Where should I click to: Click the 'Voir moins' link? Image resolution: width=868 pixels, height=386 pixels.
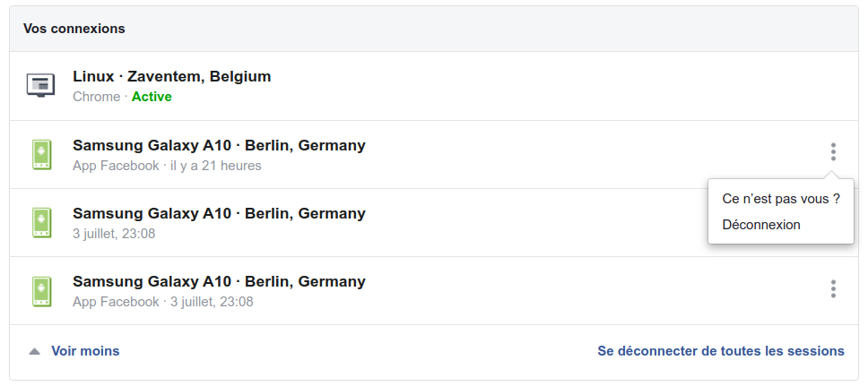click(85, 351)
